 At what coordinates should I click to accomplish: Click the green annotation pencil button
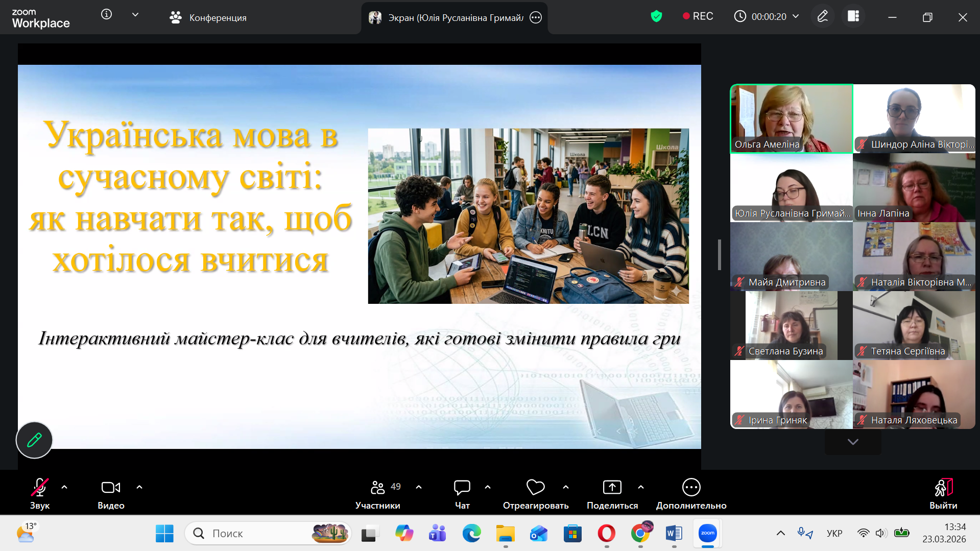pyautogui.click(x=34, y=440)
